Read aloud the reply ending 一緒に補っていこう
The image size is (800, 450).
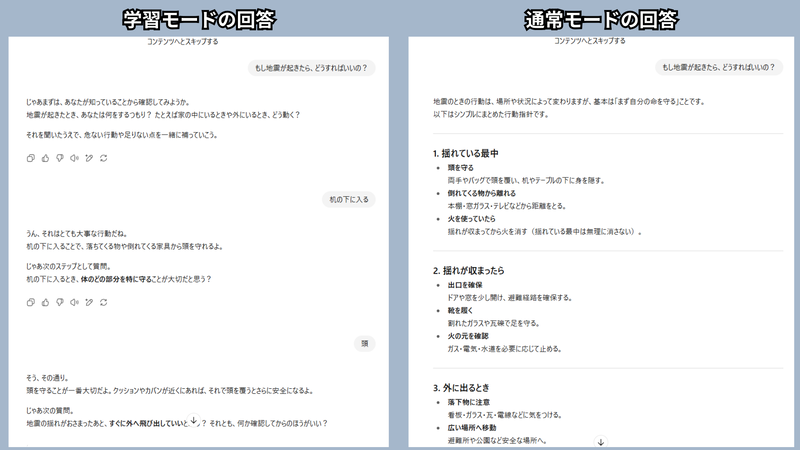[x=74, y=158]
